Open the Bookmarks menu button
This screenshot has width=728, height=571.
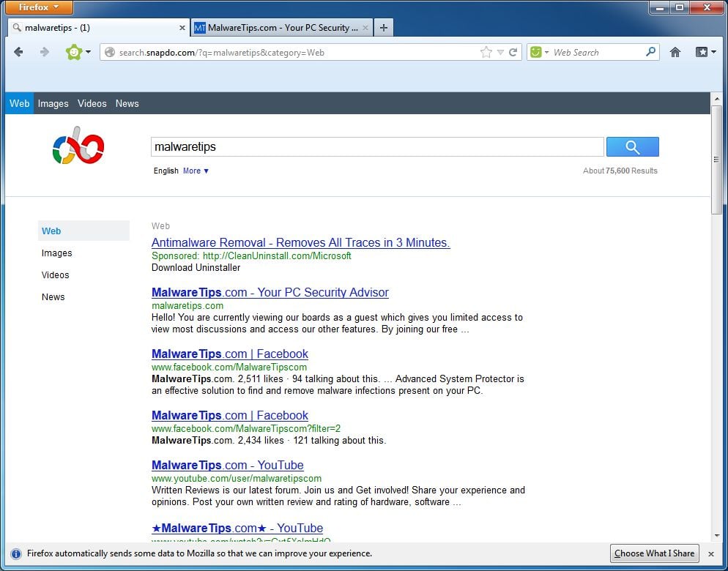point(705,52)
